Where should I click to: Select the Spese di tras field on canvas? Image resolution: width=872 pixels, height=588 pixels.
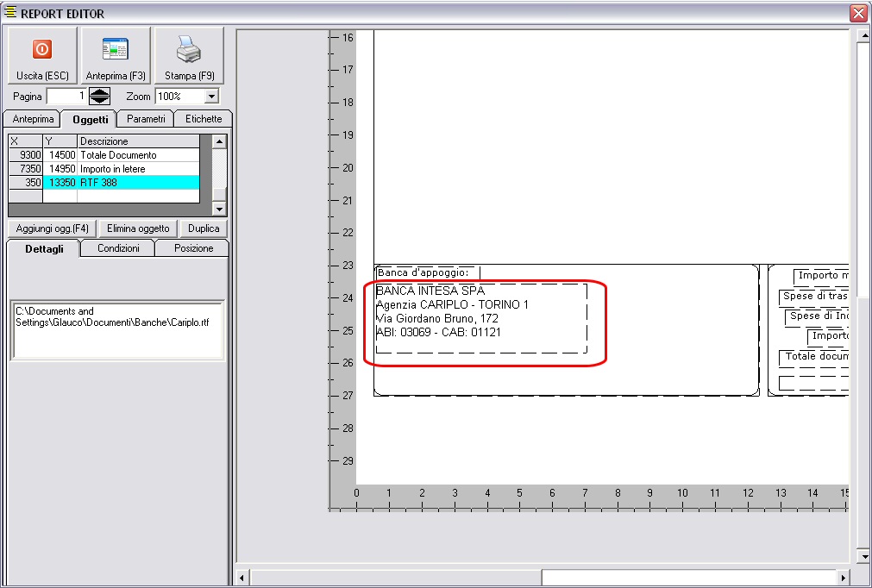click(x=814, y=297)
